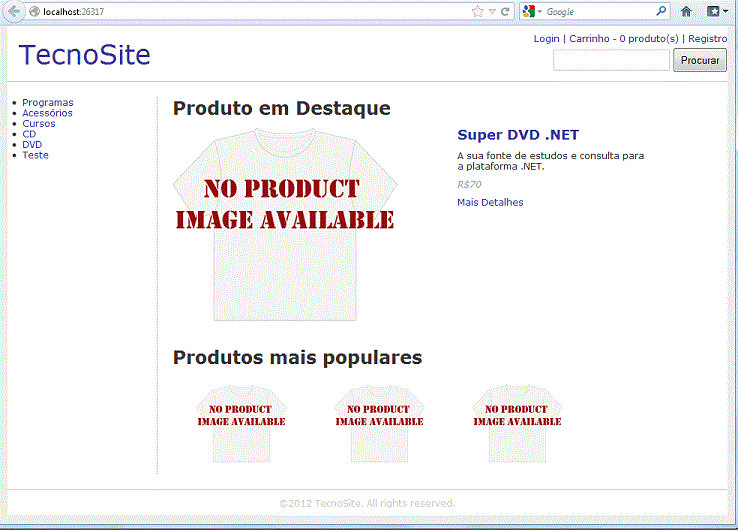Image resolution: width=738 pixels, height=530 pixels.
Task: Open the Google search engine selector
Action: [x=532, y=12]
